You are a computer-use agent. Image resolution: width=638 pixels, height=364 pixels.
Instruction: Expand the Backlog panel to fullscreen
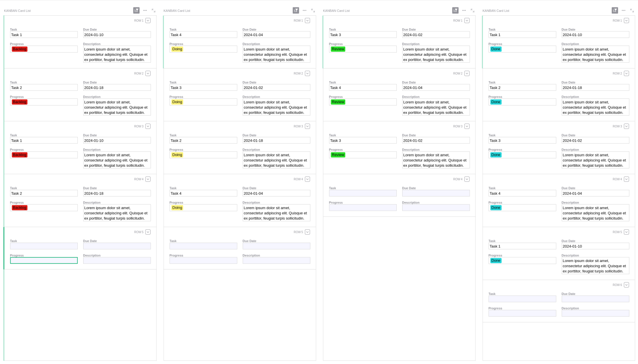click(153, 11)
